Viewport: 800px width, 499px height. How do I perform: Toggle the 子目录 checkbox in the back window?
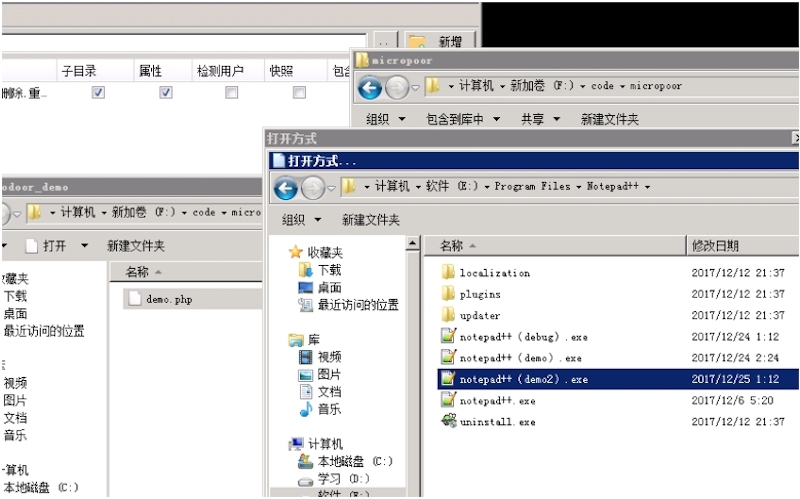[98, 92]
